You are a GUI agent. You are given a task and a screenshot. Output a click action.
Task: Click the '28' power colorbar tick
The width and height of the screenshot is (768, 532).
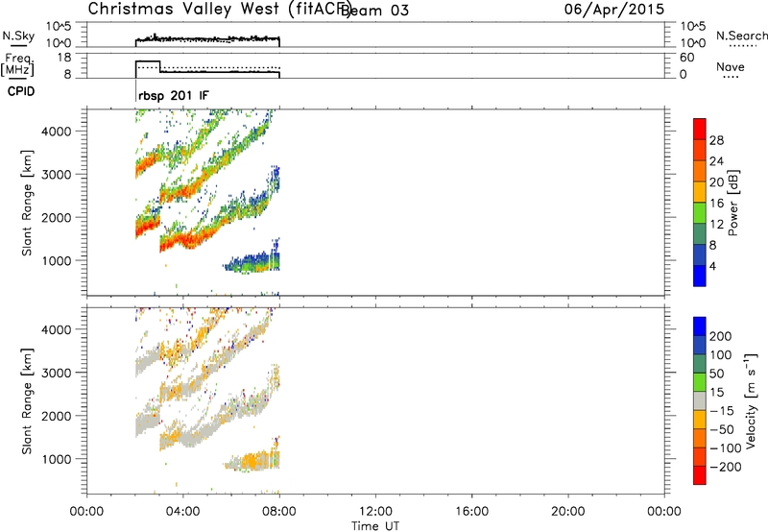tap(716, 140)
